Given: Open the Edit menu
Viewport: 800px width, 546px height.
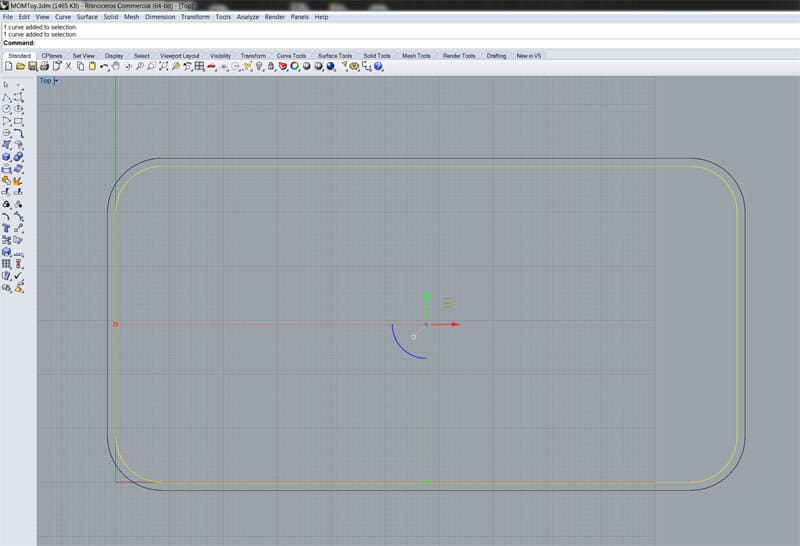Looking at the screenshot, I should tap(24, 17).
